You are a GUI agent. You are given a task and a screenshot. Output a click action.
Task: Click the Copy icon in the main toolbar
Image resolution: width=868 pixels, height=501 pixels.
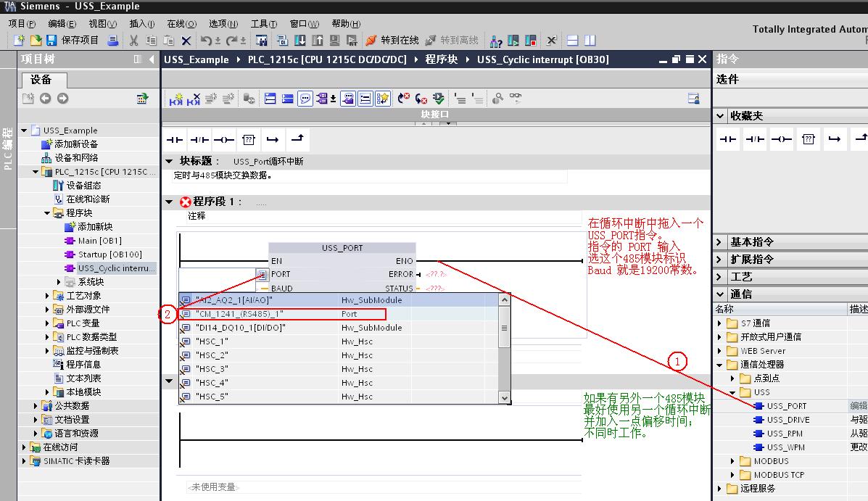tap(151, 41)
